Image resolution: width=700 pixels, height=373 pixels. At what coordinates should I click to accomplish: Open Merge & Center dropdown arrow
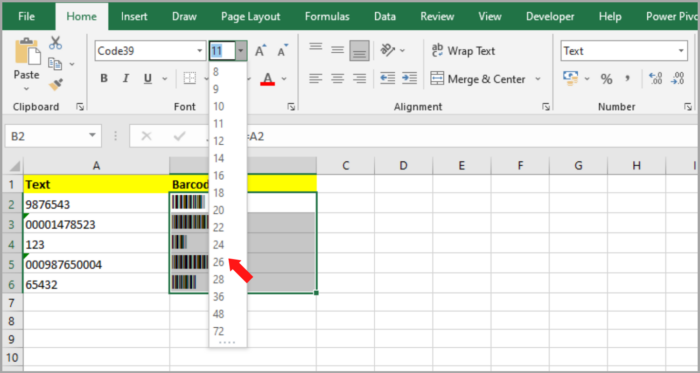[538, 79]
